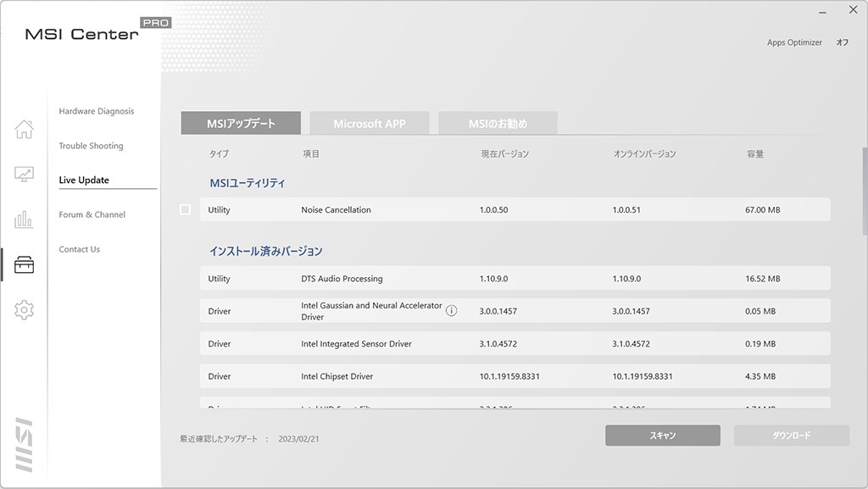Screen dimensions: 868x489
Task: Minimize the MSI Center window
Action: click(x=821, y=11)
